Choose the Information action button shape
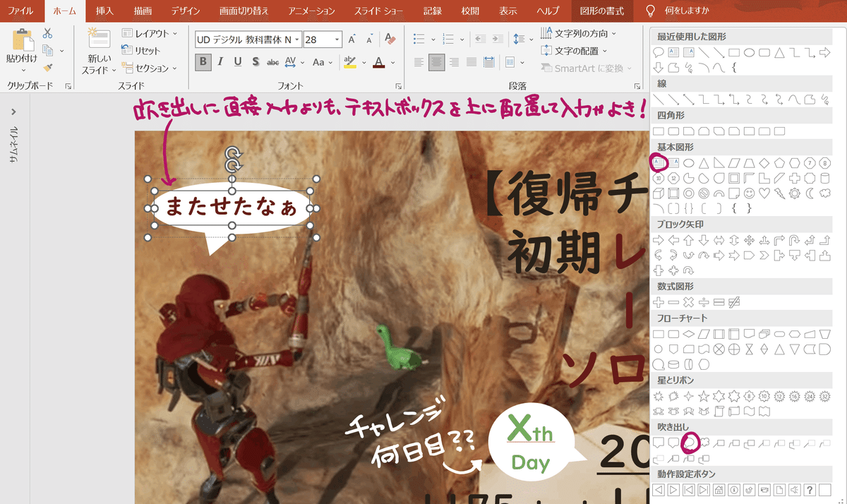Image resolution: width=847 pixels, height=504 pixels. pyautogui.click(x=734, y=490)
